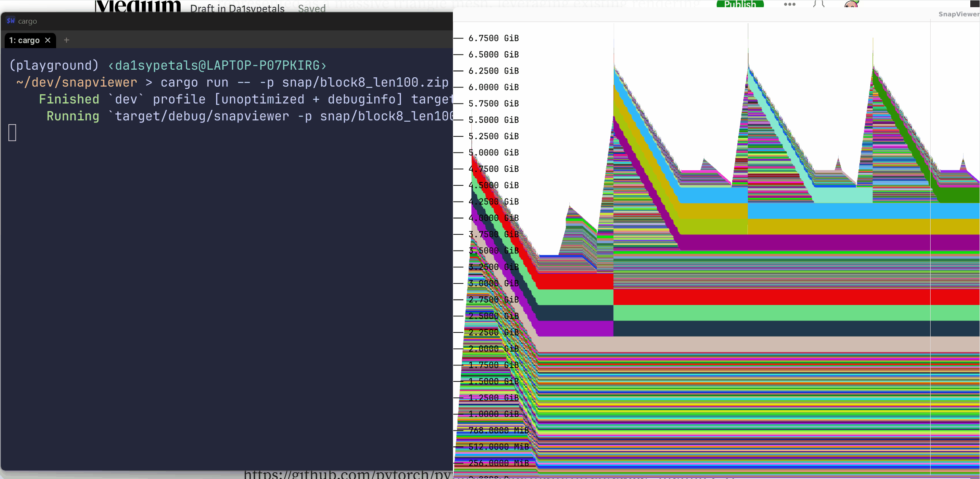Click the green Publish button in Medium

740,4
